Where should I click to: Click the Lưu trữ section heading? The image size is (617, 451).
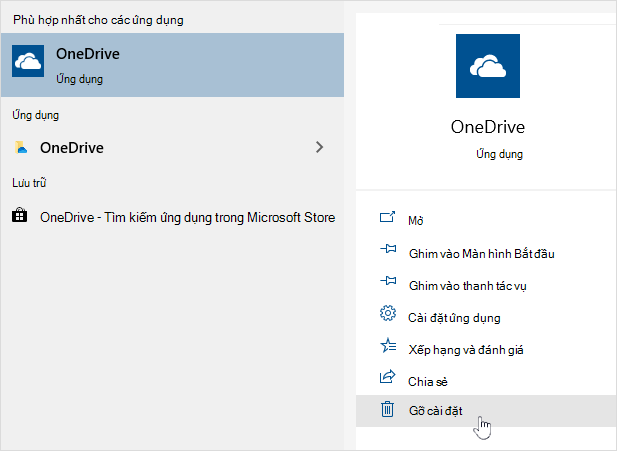(29, 183)
